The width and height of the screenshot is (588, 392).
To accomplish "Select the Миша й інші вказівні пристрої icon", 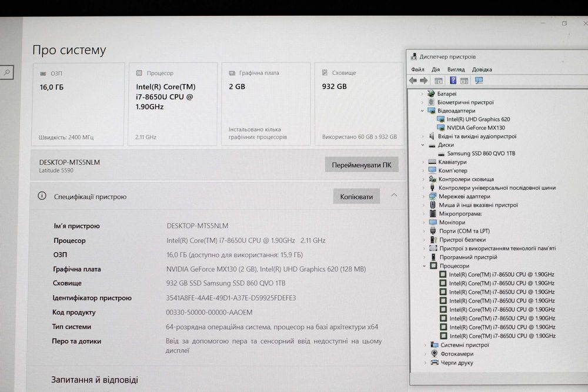I will pos(433,205).
